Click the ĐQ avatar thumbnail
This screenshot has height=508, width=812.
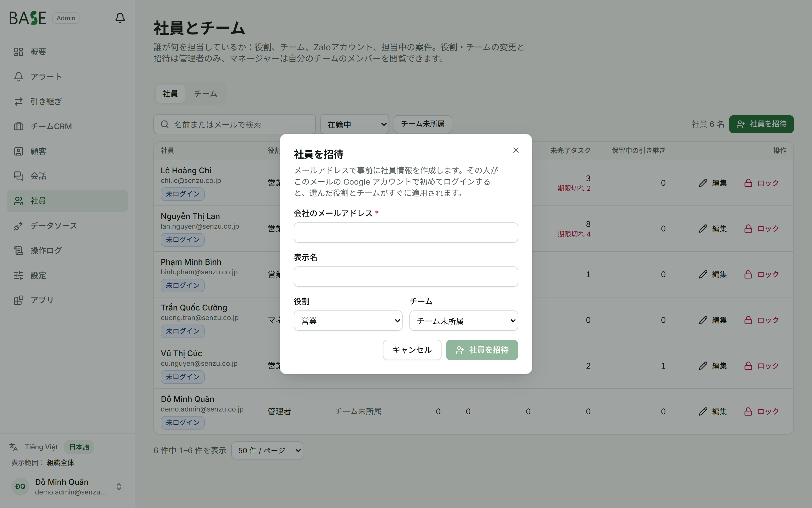point(20,487)
